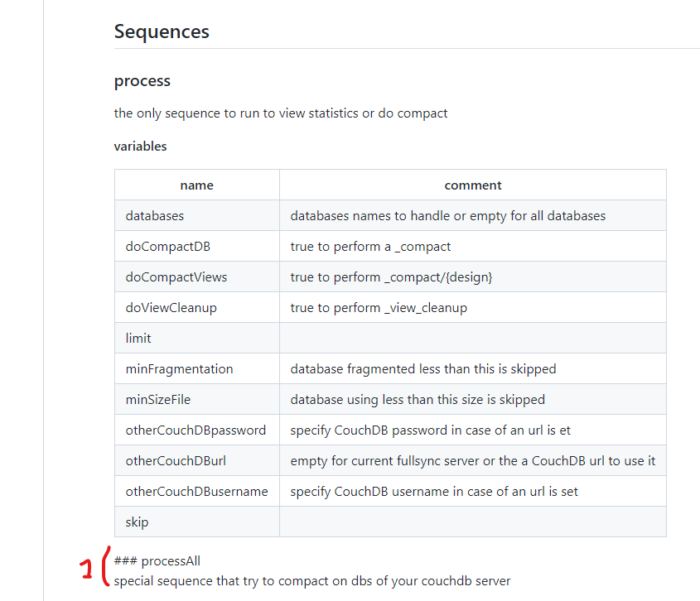Click the comment column header

(472, 185)
